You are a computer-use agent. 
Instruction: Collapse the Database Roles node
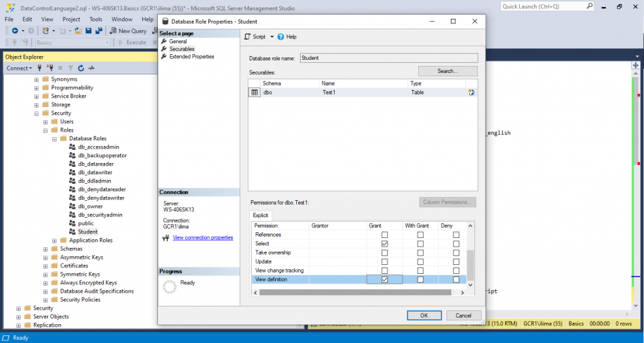(55, 139)
